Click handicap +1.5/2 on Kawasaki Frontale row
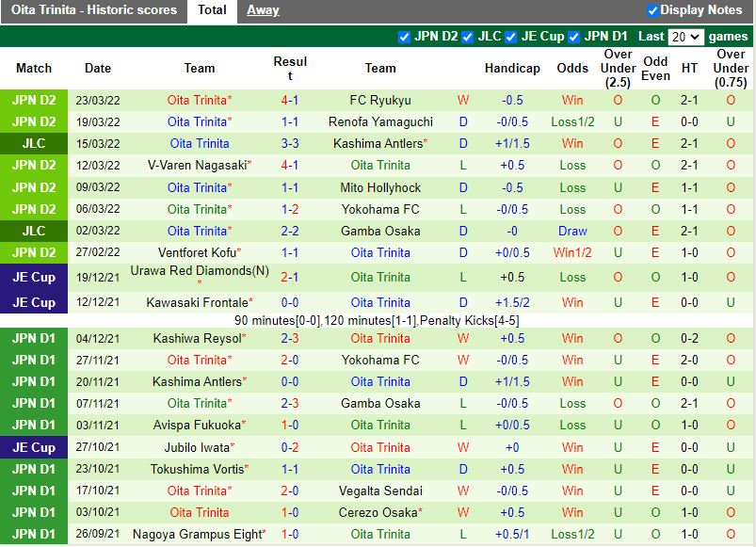 (x=512, y=302)
